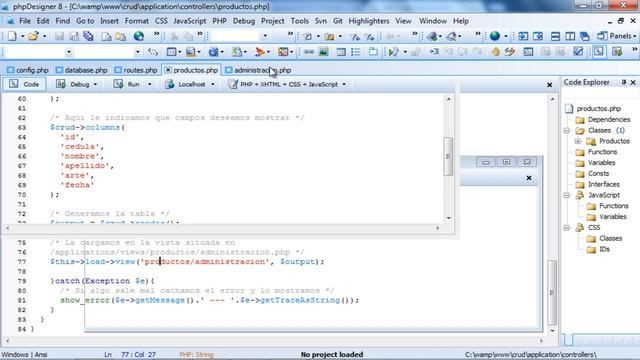Screen dimensions: 640x360
Task: Click the second empty combo box in second toolbar
Action: tap(108, 52)
